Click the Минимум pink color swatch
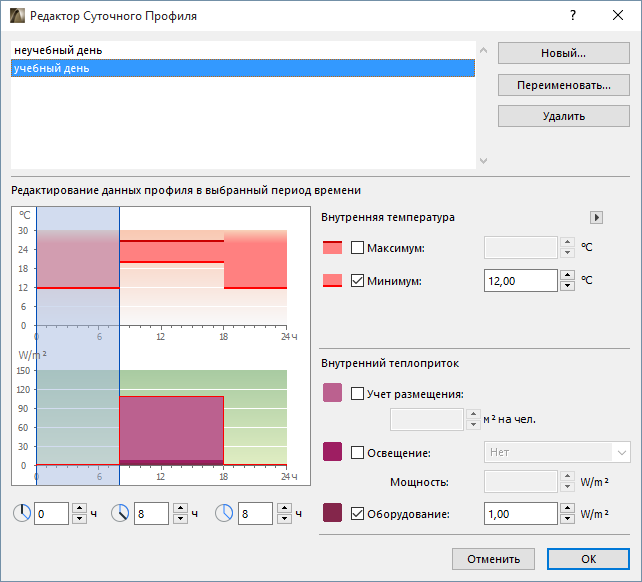Image resolution: width=642 pixels, height=582 pixels. (332, 281)
